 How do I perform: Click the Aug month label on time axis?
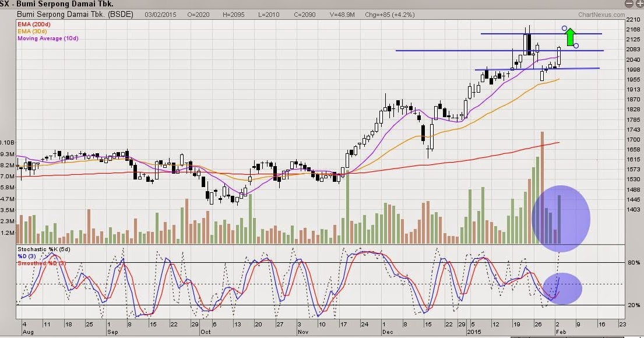(x=28, y=332)
